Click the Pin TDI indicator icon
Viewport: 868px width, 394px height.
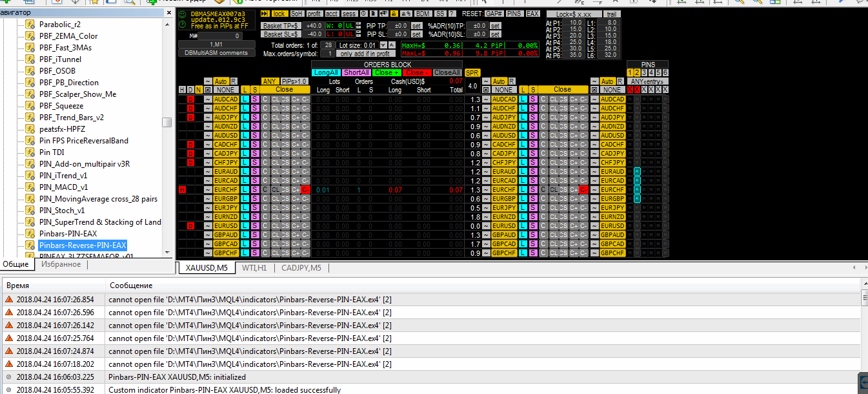point(30,152)
